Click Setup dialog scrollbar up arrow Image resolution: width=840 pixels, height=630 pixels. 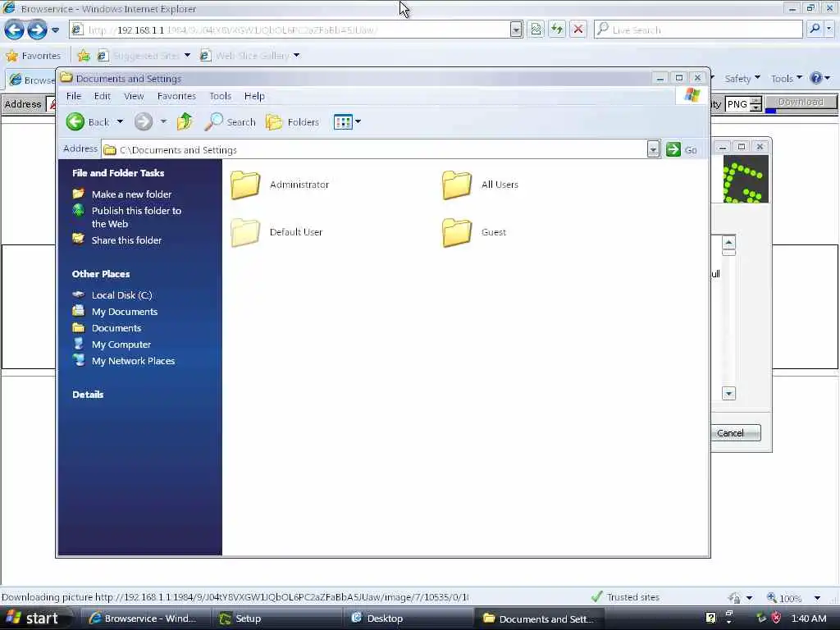point(728,242)
